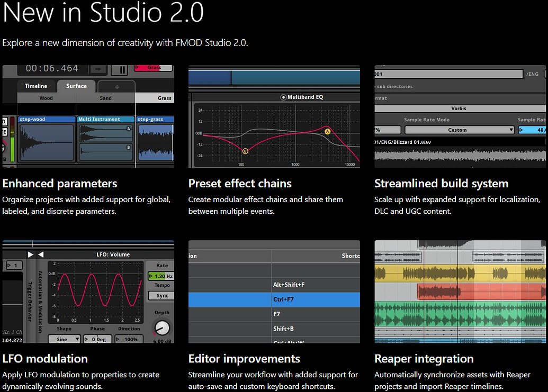Select the highlighted Ctrl+F7 shortcut row
This screenshot has width=548, height=392.
tap(274, 299)
